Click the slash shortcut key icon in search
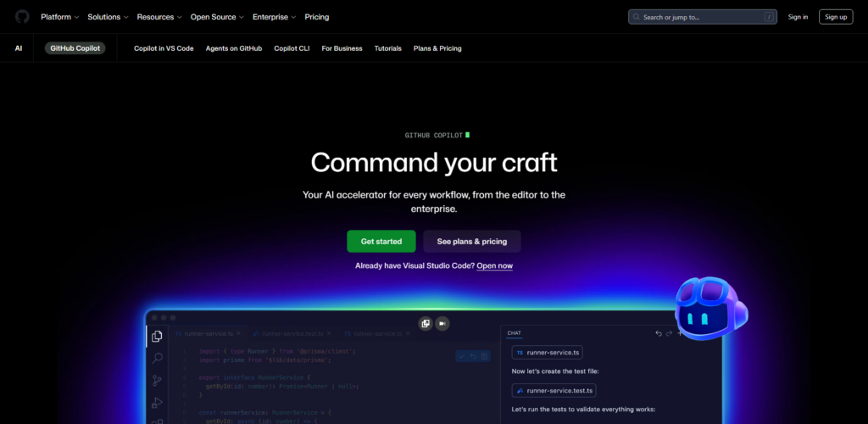 pos(769,17)
